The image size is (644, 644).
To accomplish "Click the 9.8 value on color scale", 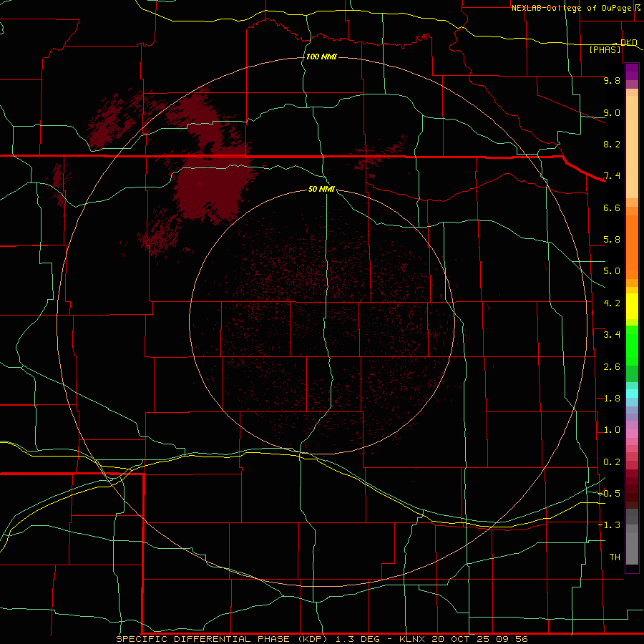I will pos(612,80).
